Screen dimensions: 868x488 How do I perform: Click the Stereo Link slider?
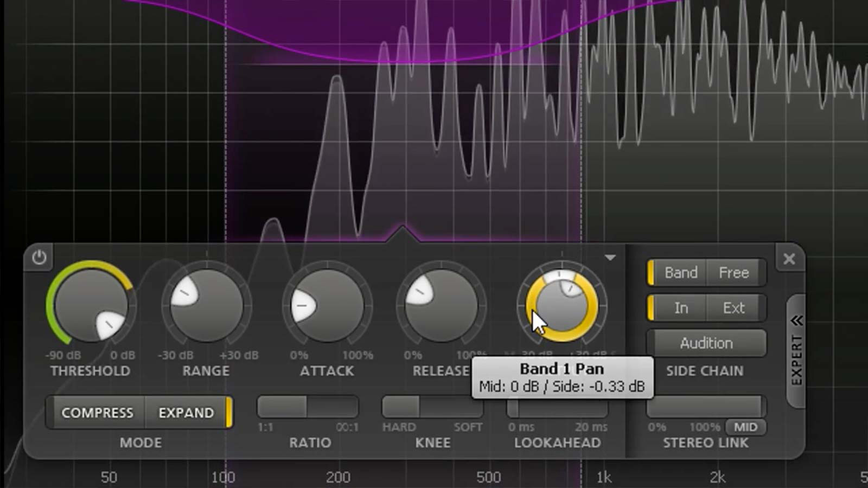point(705,407)
